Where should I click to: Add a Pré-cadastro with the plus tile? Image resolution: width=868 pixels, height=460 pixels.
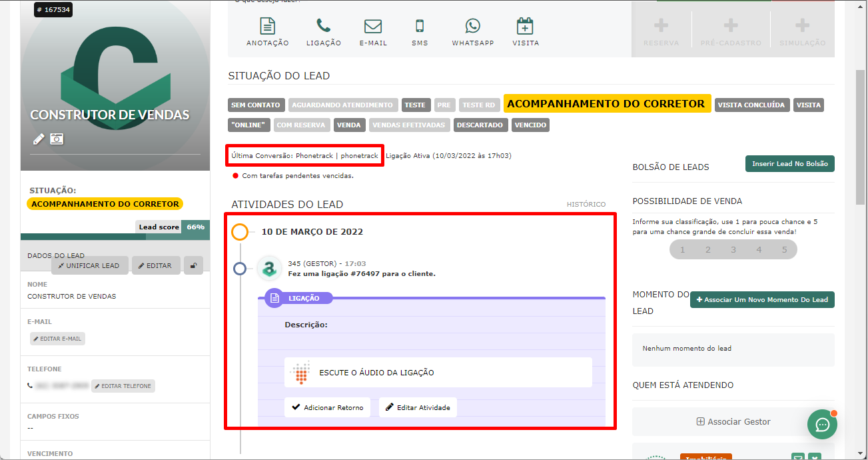click(x=731, y=32)
